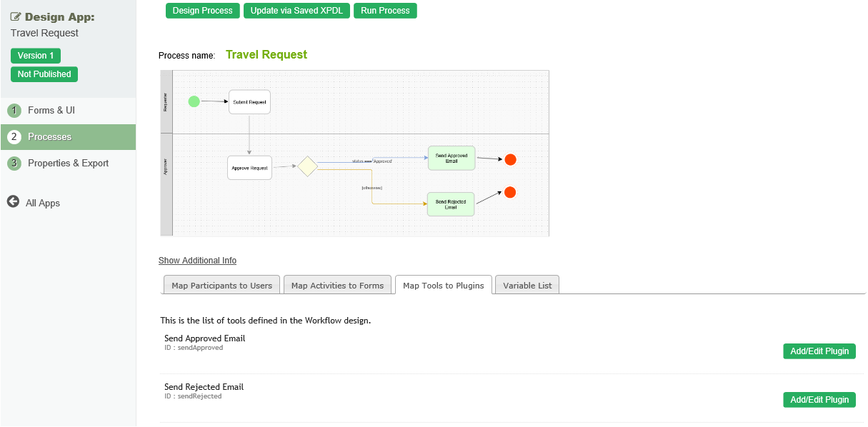This screenshot has height=427, width=868.
Task: Click the All Apps back arrow icon
Action: (13, 202)
